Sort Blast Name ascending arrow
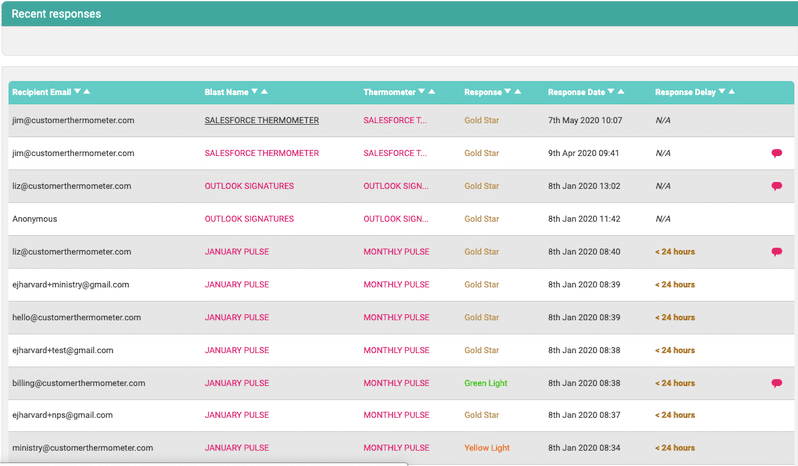The width and height of the screenshot is (798, 466). 264,92
